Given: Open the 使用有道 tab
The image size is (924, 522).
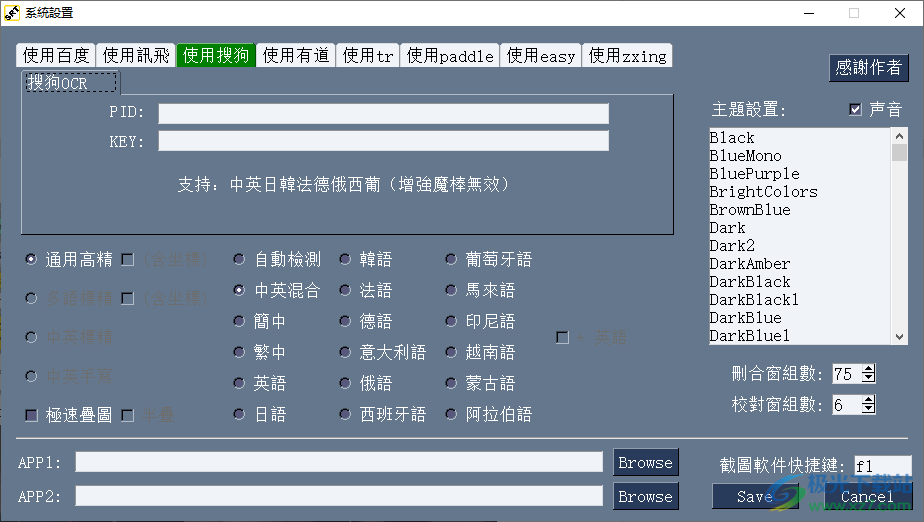Looking at the screenshot, I should [296, 55].
